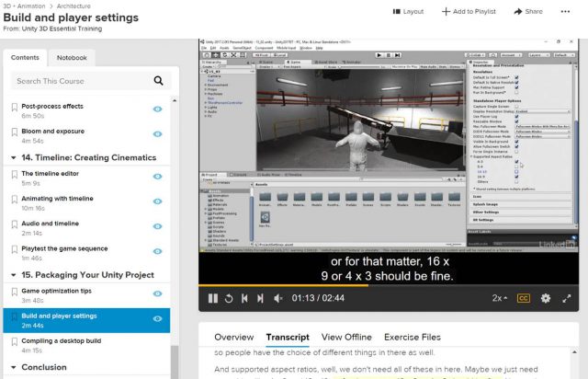Open the Overview tab
This screenshot has width=588, height=379.
point(234,337)
